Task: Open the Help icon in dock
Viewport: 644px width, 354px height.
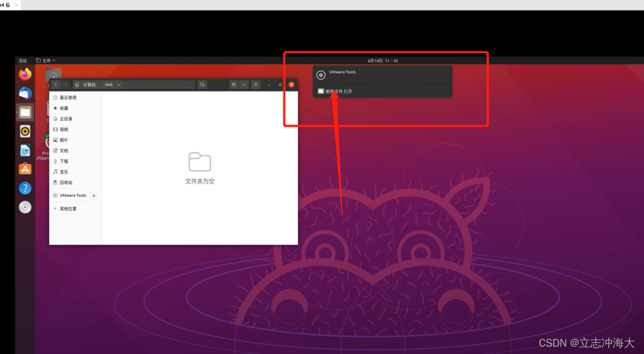Action: (x=25, y=188)
